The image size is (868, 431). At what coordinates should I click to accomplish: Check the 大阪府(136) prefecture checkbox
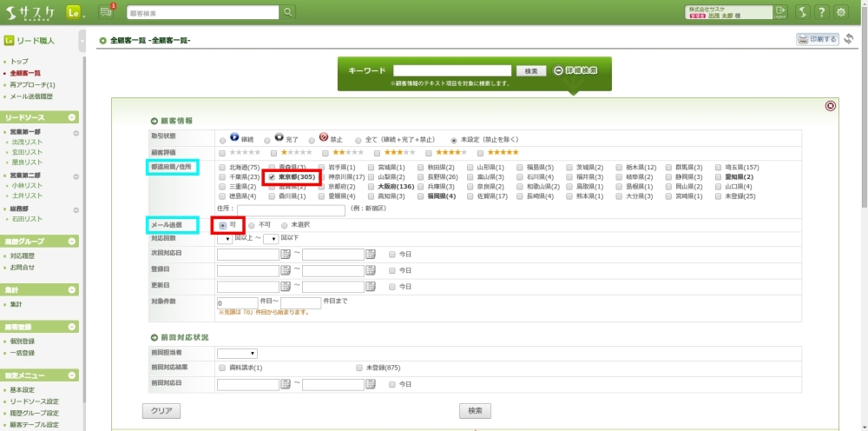tap(372, 186)
